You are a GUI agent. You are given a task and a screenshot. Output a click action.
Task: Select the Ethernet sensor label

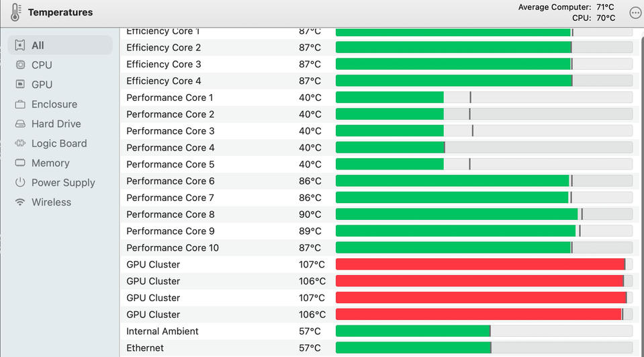click(145, 348)
